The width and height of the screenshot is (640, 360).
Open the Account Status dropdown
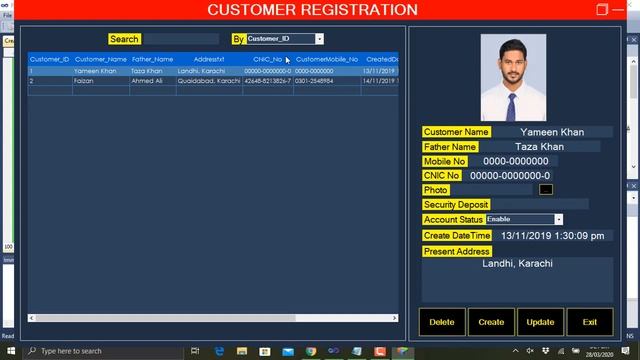point(558,219)
